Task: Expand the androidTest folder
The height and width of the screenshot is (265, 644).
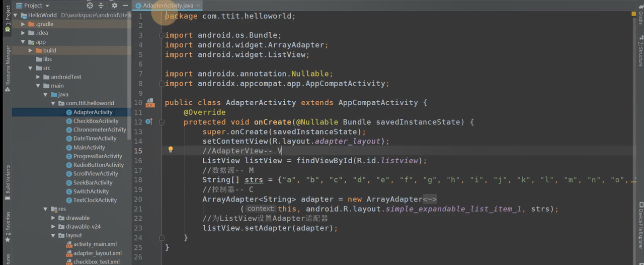Action: (38, 77)
